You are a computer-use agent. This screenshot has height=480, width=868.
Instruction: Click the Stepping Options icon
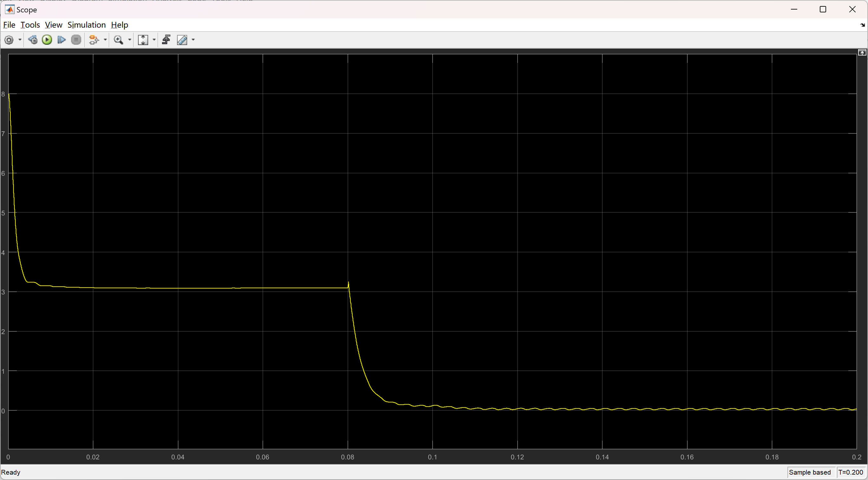coord(33,40)
